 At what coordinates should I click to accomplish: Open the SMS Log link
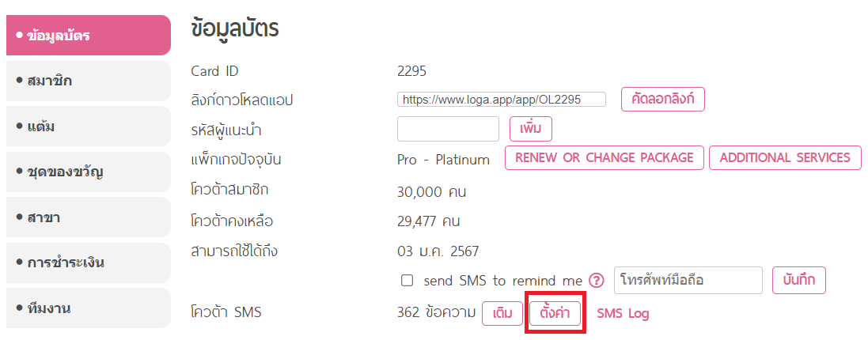(x=623, y=314)
